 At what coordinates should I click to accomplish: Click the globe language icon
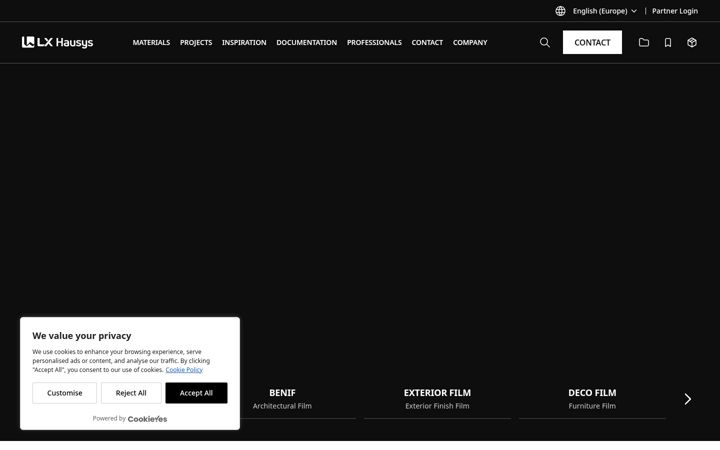click(x=560, y=11)
